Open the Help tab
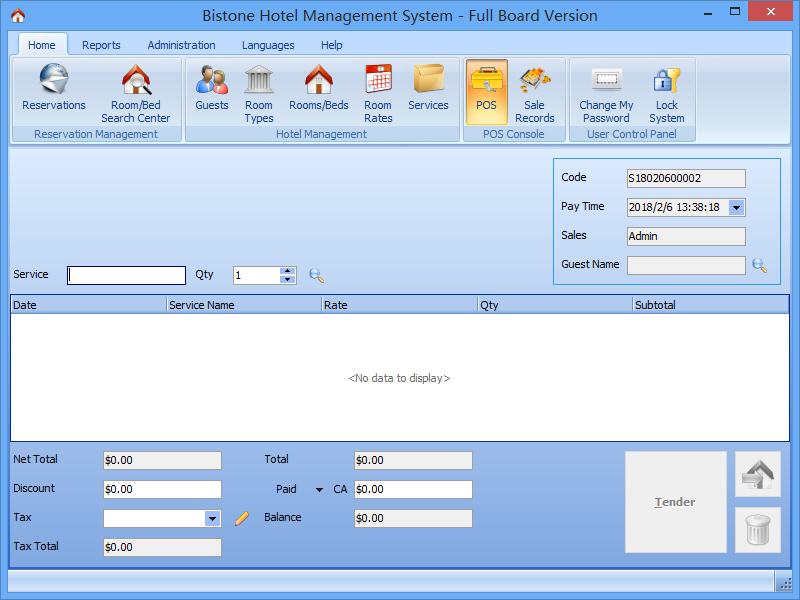 click(332, 45)
